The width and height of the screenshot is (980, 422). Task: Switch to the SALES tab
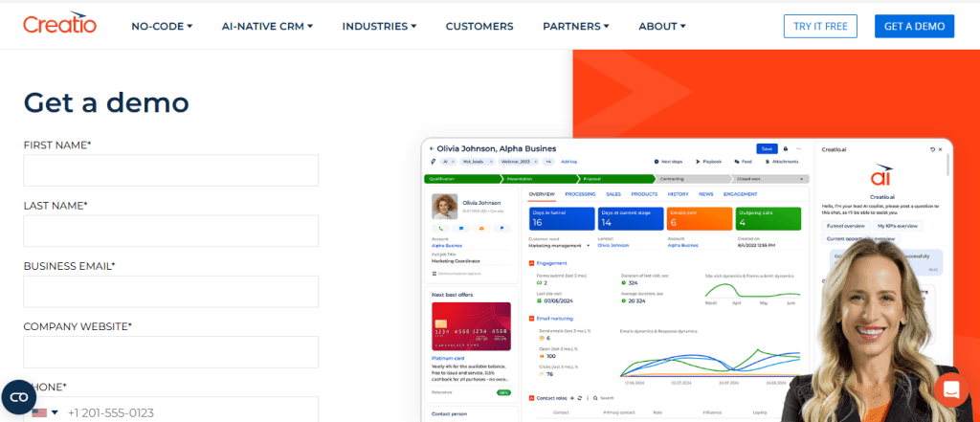tap(613, 194)
